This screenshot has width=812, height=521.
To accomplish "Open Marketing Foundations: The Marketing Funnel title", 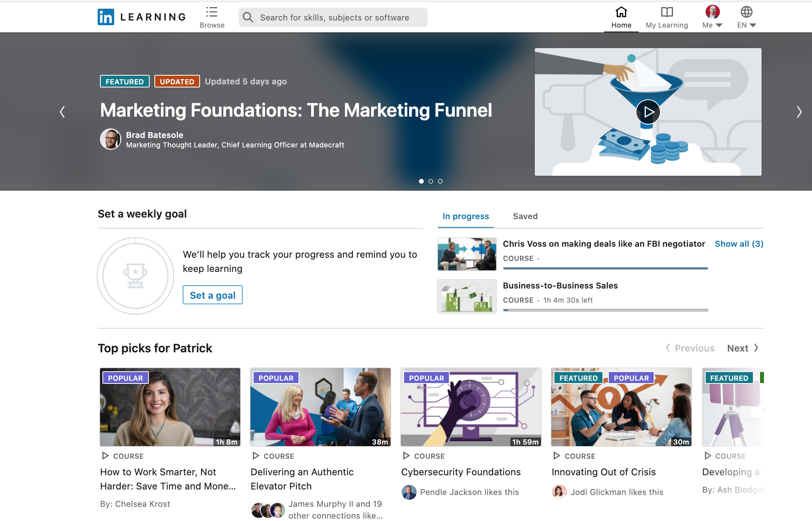I will (296, 110).
